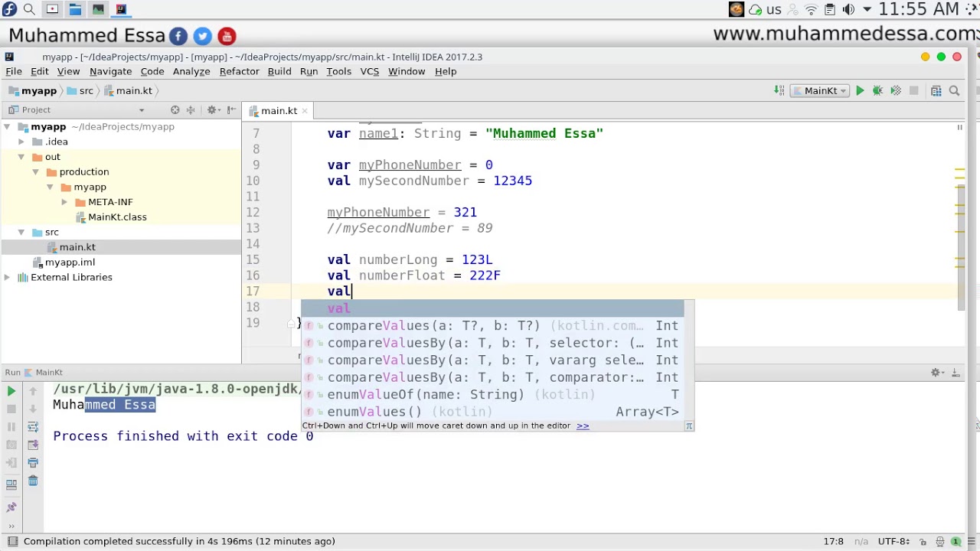Open the Navigate menu
This screenshot has height=551, width=980.
pos(110,71)
